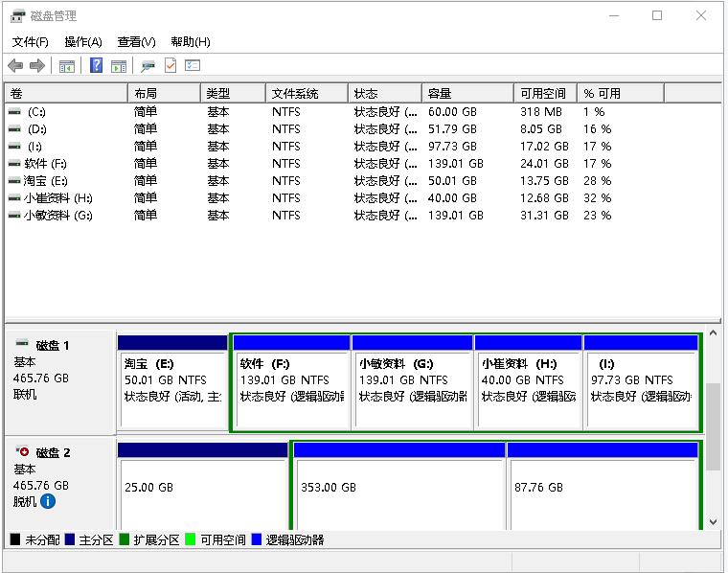Click the connect/rescan disk toolbar icon

(x=148, y=66)
